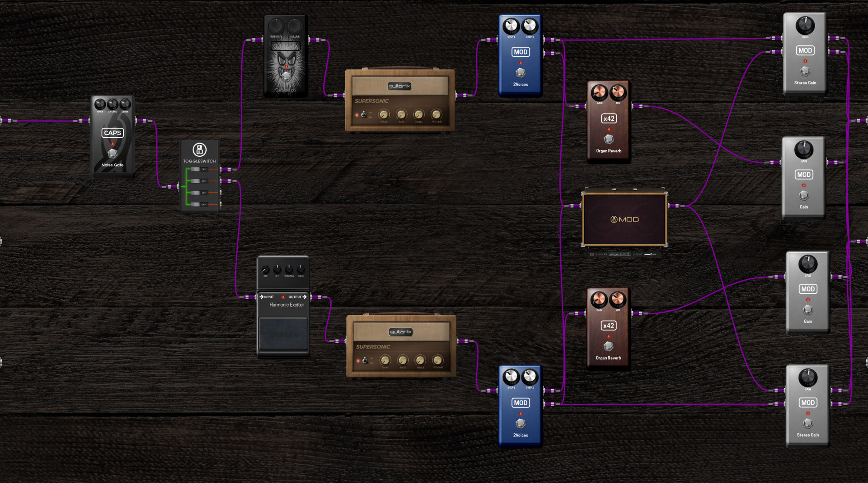Click the lower Supersonic BASS knob
The height and width of the screenshot is (483, 868).
[x=403, y=361]
